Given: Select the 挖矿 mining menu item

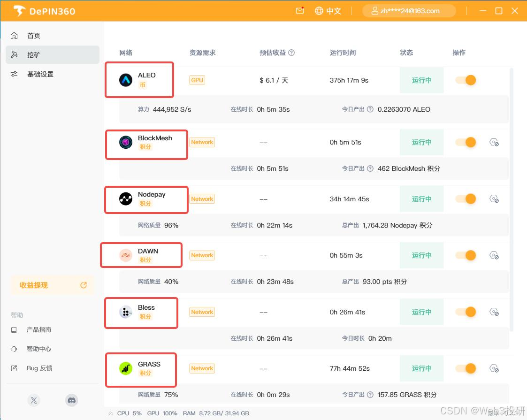Looking at the screenshot, I should coord(53,55).
